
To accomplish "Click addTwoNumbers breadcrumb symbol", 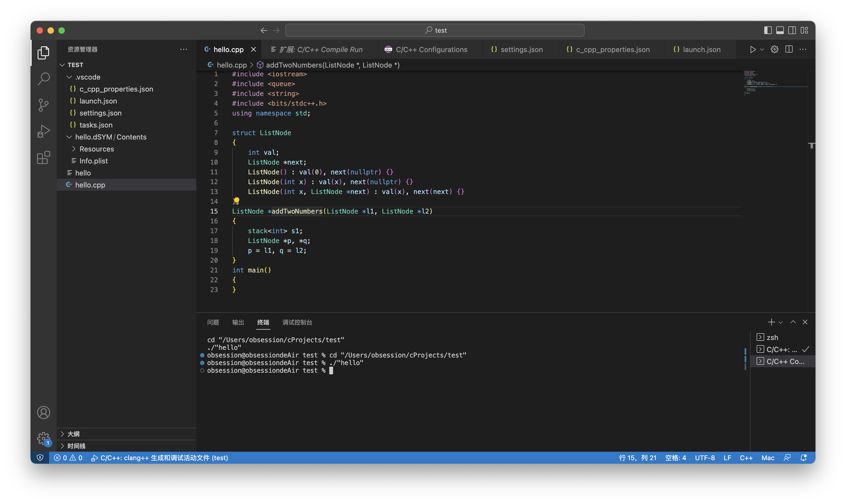I will (328, 65).
